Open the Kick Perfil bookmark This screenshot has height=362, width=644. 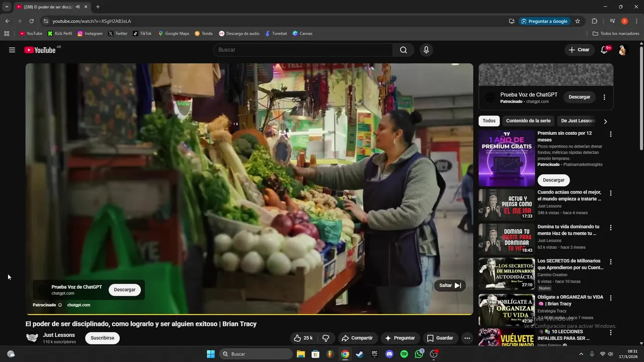tap(60, 34)
